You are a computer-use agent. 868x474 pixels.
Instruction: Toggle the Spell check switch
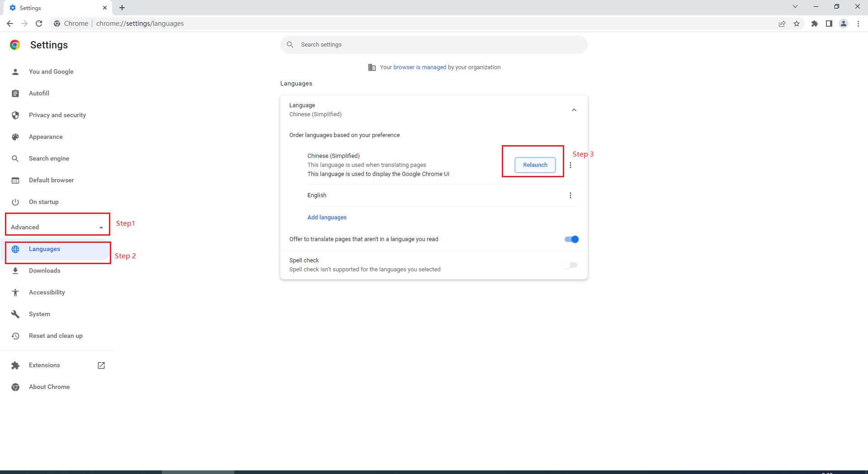(x=571, y=265)
